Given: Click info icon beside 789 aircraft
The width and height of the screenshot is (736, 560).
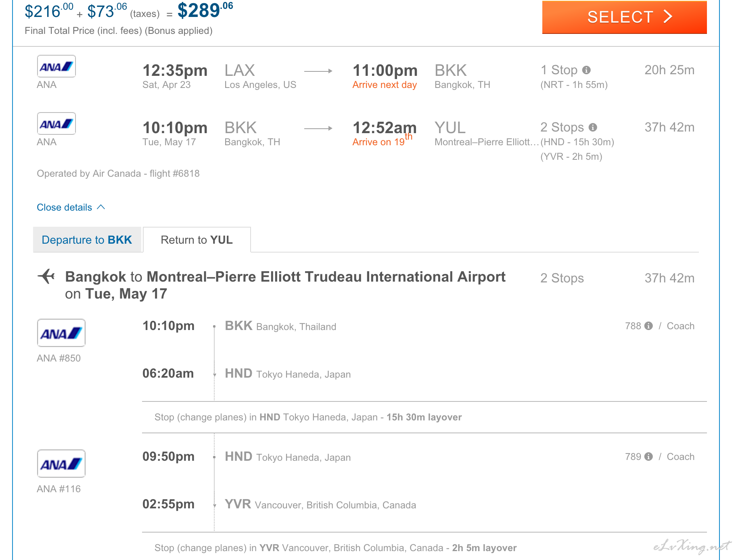Looking at the screenshot, I should coord(648,457).
